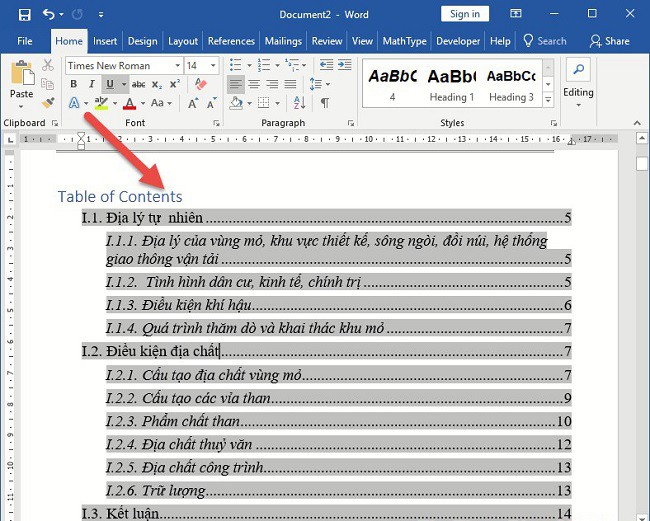Image resolution: width=650 pixels, height=521 pixels.
Task: Launch the Font dialog box
Action: pyautogui.click(x=216, y=123)
